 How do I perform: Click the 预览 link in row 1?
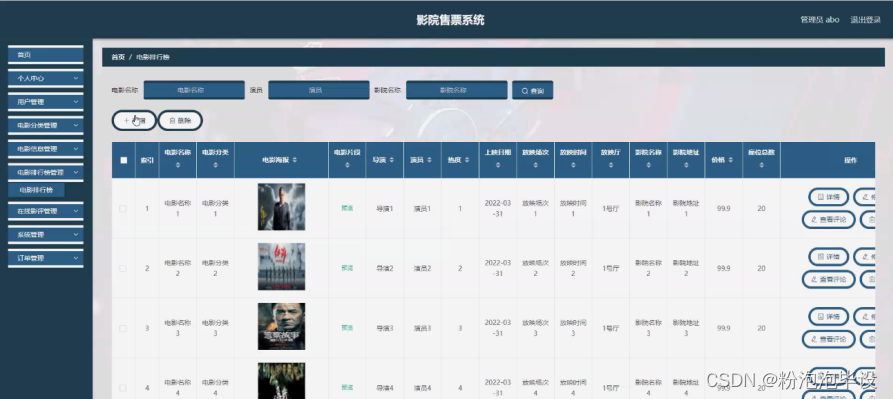[x=347, y=208]
